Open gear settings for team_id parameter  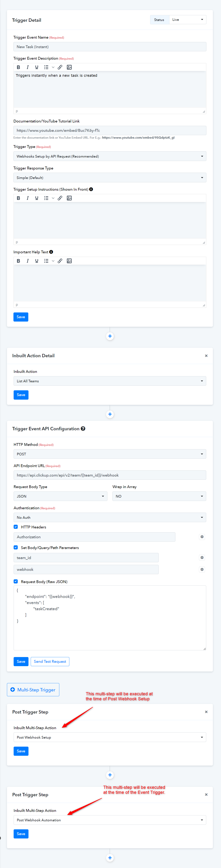202,558
